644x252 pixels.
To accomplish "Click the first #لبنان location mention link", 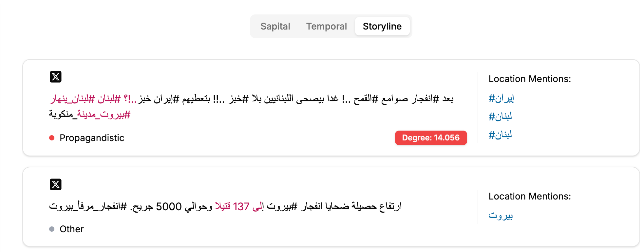I will pyautogui.click(x=500, y=116).
